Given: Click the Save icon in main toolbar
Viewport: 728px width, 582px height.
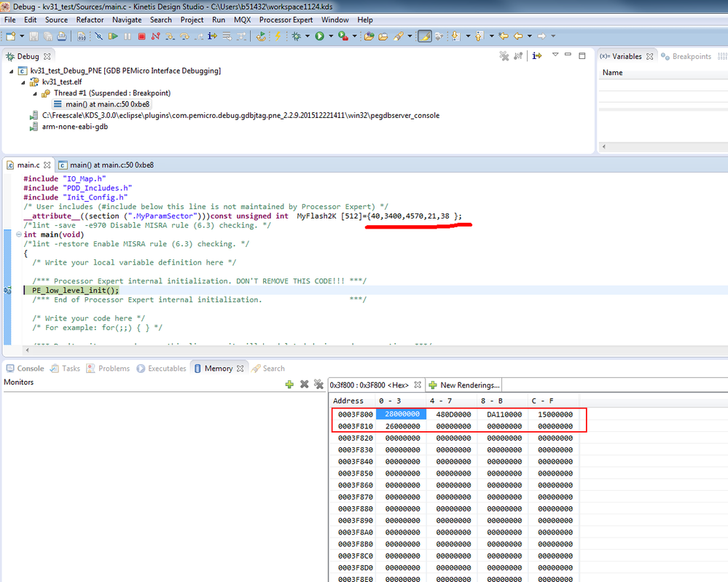Looking at the screenshot, I should (34, 36).
